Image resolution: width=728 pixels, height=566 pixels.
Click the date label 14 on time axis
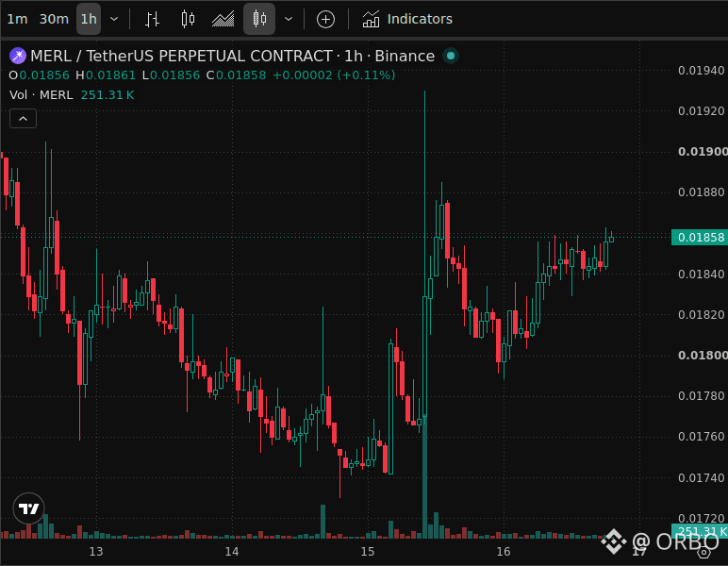pyautogui.click(x=232, y=552)
